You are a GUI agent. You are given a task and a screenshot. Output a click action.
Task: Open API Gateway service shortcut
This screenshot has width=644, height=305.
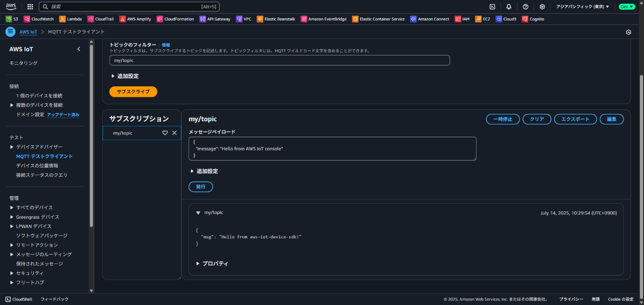click(215, 19)
